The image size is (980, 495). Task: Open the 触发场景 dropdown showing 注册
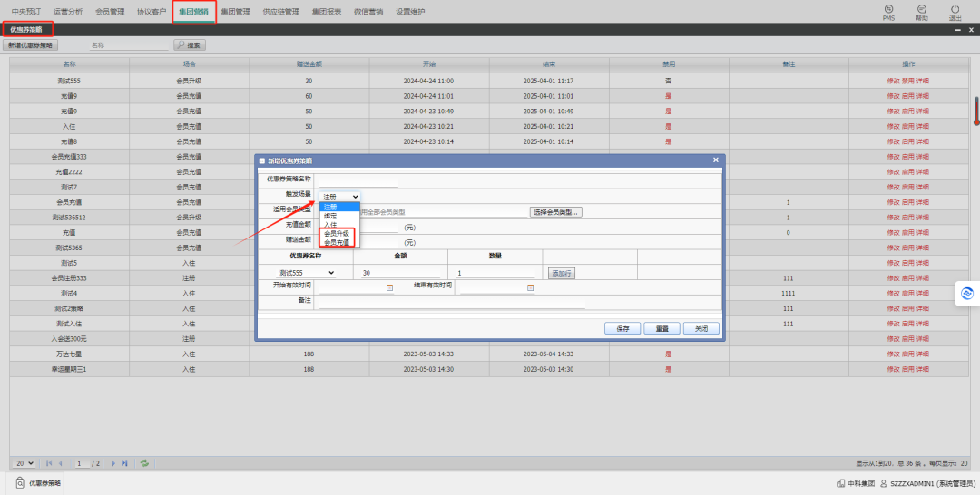coord(340,197)
